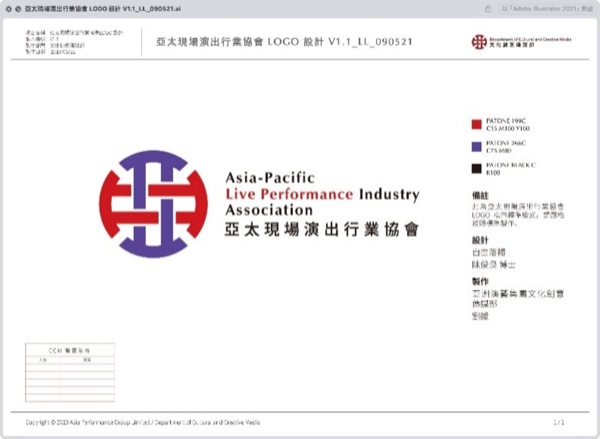Click the page number '1 / 1' in footer
This screenshot has height=439, width=600.
[x=559, y=422]
